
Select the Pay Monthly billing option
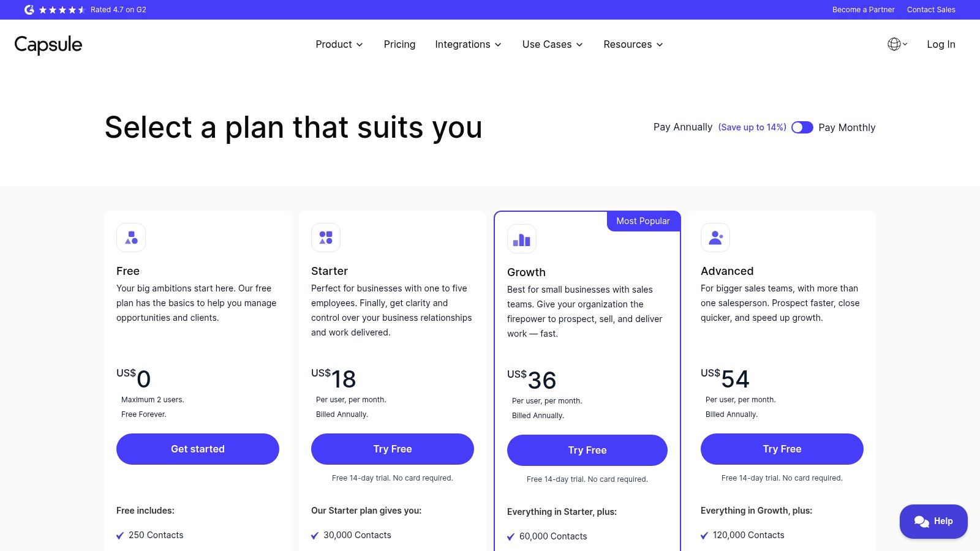click(x=846, y=127)
